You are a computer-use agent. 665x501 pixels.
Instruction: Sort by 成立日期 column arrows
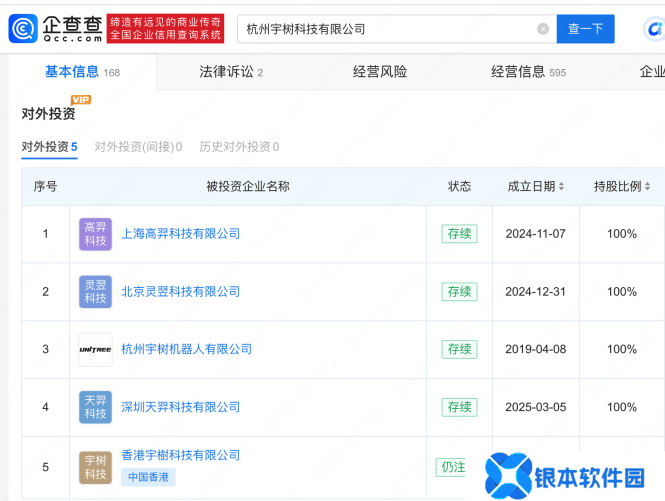coord(561,187)
